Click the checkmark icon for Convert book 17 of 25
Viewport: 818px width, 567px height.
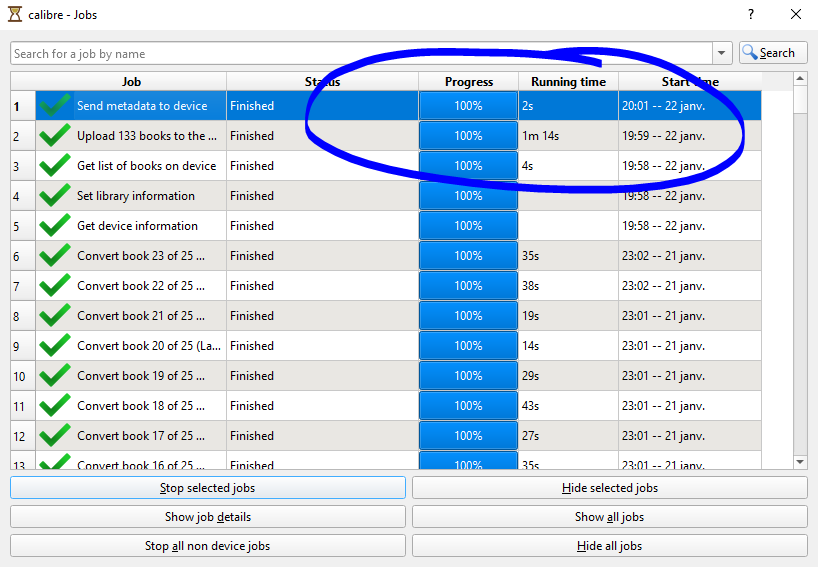click(55, 436)
